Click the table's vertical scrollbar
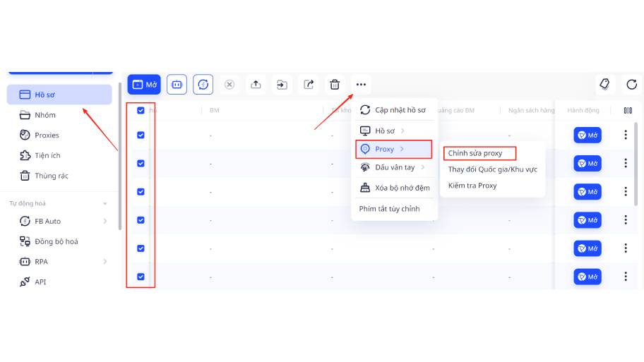This screenshot has height=362, width=644. tap(636, 164)
